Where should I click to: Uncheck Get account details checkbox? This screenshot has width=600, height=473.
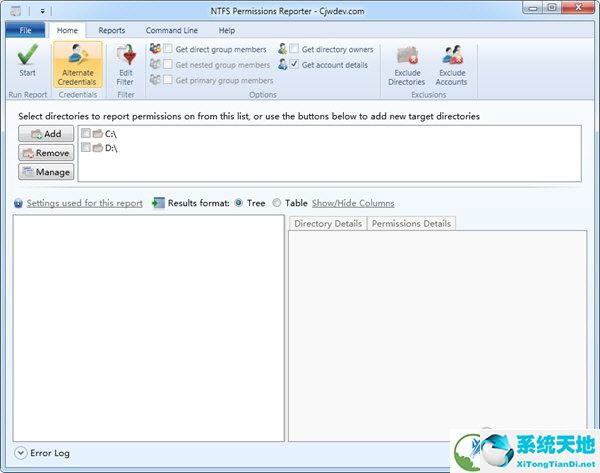point(294,64)
